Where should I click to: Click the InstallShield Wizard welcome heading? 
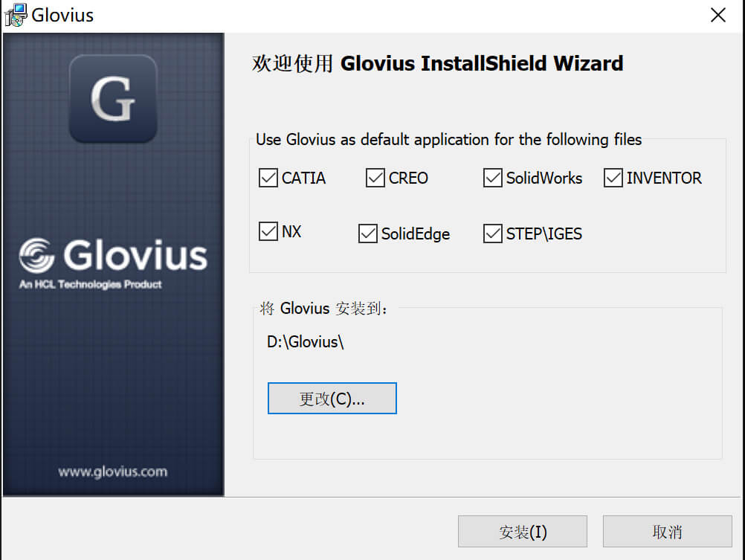tap(437, 63)
